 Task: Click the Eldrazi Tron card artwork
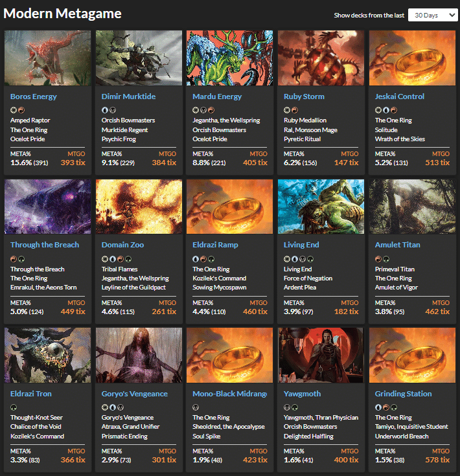[48, 355]
